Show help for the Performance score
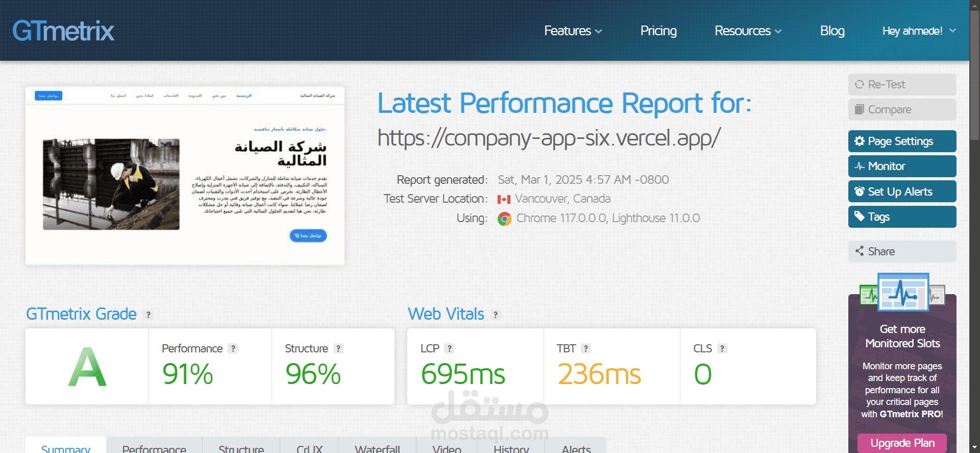The width and height of the screenshot is (980, 453). click(233, 348)
